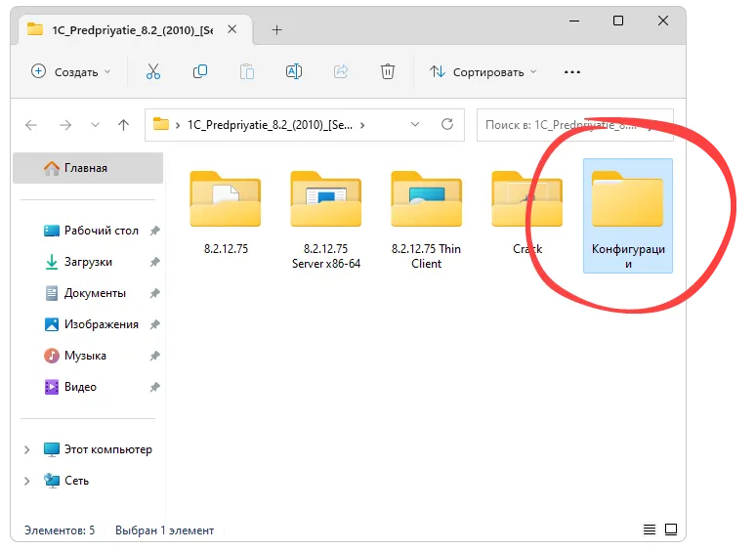Viewport: 756px width, 551px height.
Task: Open the 8.2.12.75 Thin Client folder
Action: tap(426, 220)
